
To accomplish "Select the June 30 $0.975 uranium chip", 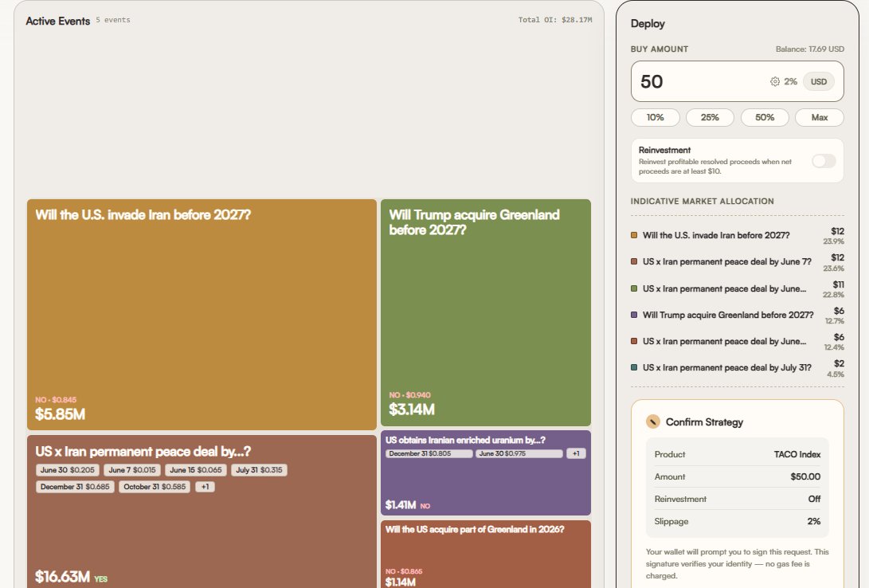I will (519, 453).
